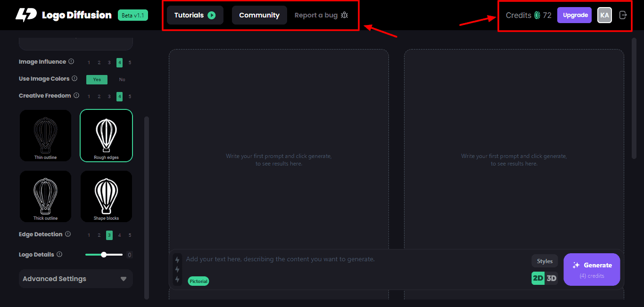The width and height of the screenshot is (644, 307).
Task: Switch to 2D mode
Action: (x=538, y=278)
